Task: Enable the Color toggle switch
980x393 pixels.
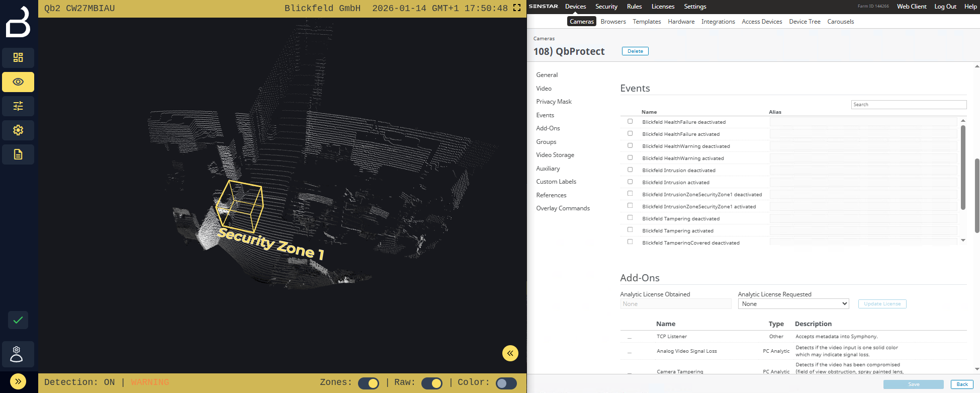Action: (x=506, y=383)
